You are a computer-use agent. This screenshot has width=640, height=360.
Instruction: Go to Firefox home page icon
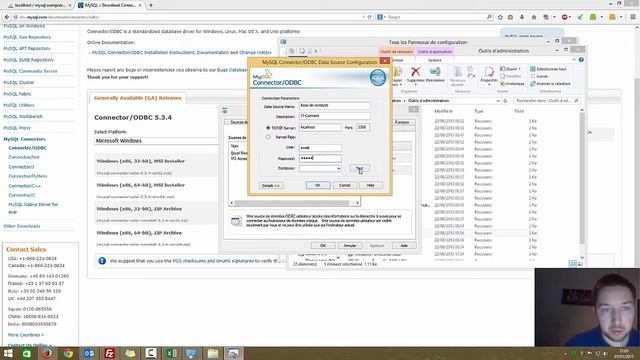point(534,17)
